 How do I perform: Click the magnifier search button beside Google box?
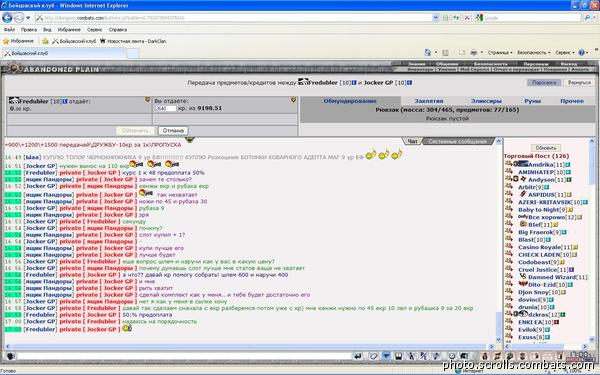click(x=587, y=18)
